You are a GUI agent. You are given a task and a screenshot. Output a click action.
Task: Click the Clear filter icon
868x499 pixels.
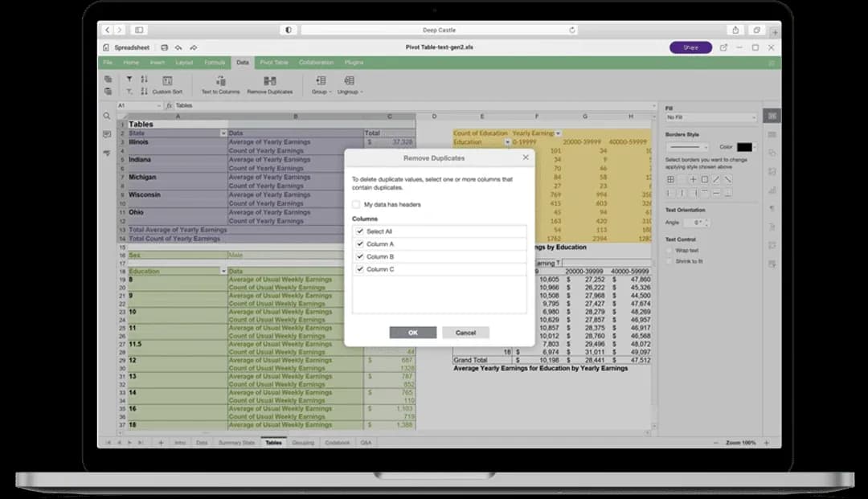[x=129, y=92]
